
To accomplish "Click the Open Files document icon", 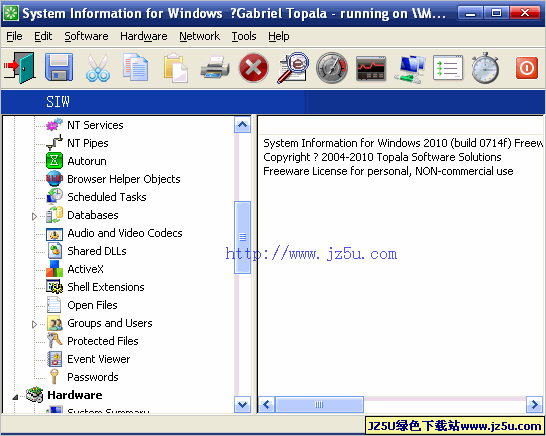I will tap(54, 305).
